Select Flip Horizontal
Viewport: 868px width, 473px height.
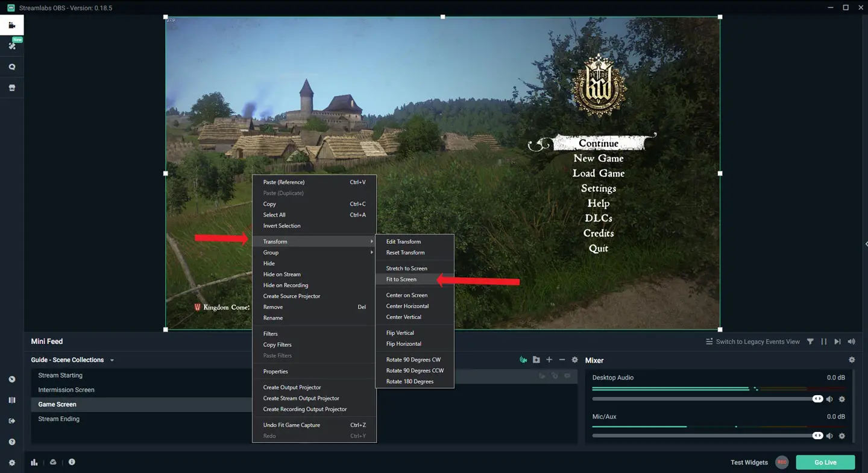tap(414, 343)
